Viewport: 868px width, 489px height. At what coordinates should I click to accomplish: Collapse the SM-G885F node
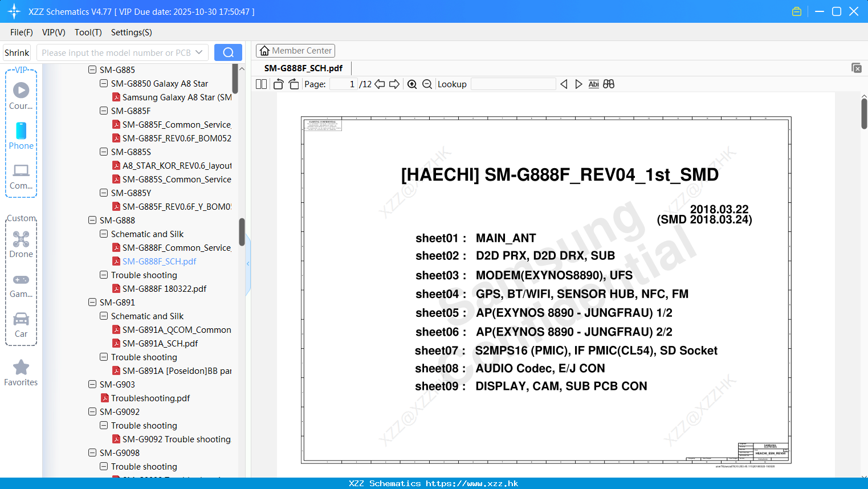click(x=104, y=111)
